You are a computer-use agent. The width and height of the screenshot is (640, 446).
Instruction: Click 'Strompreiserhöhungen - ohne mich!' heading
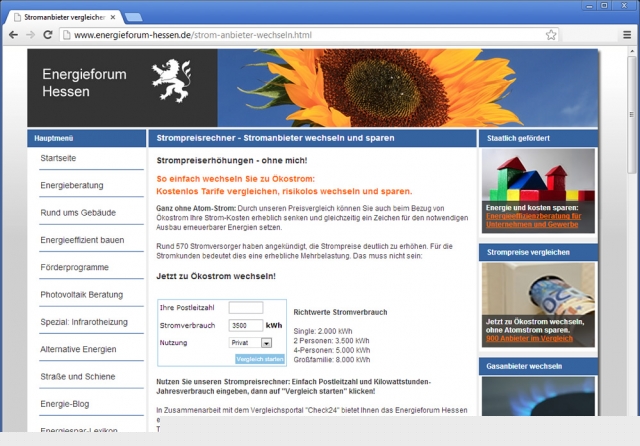pyautogui.click(x=232, y=160)
